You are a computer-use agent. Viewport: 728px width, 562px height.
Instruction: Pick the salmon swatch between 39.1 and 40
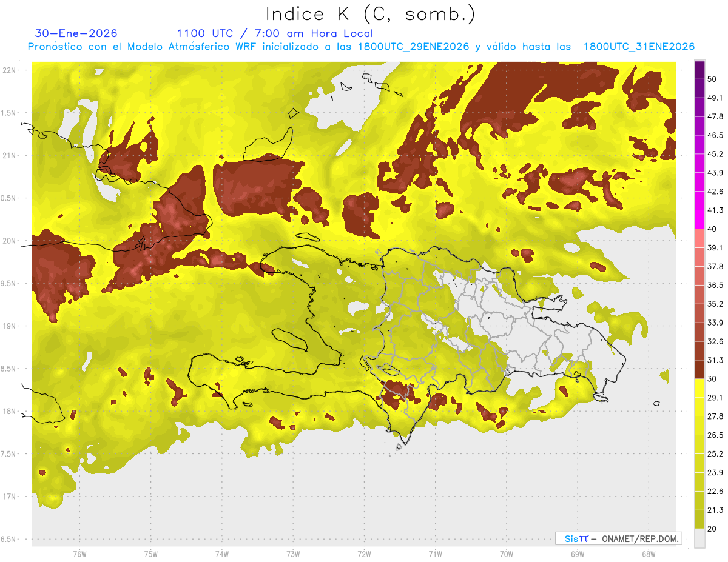click(x=699, y=238)
